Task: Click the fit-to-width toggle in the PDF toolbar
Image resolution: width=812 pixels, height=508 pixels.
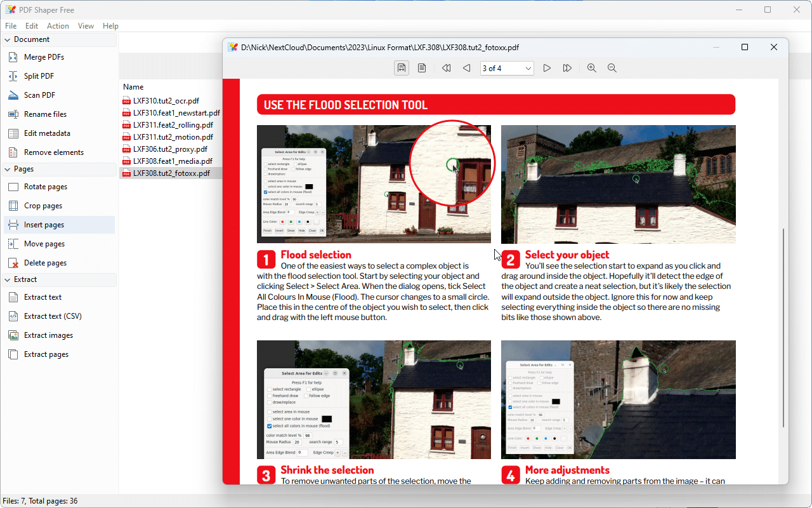Action: [x=401, y=68]
